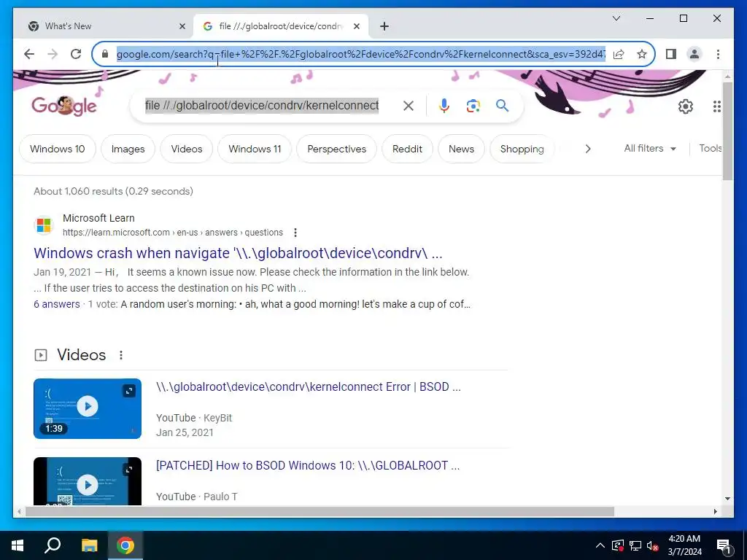Filter results by Windows 11

[255, 149]
